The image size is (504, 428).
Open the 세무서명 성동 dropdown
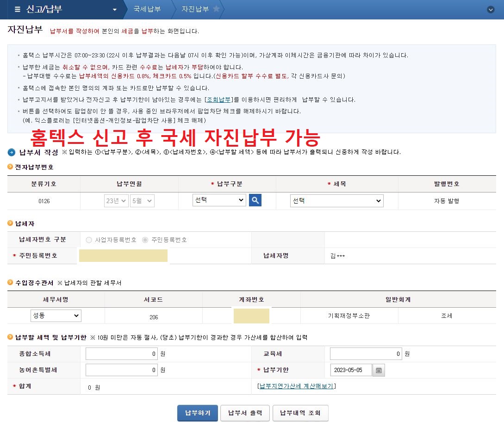coord(56,316)
